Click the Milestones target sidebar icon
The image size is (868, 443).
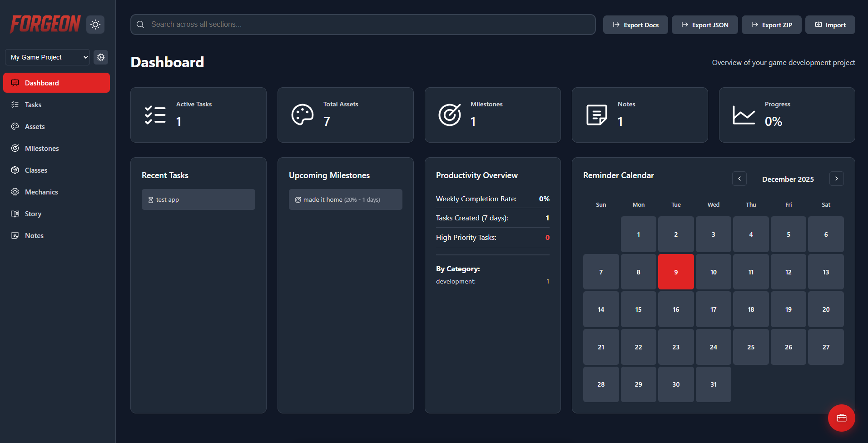pyautogui.click(x=15, y=148)
